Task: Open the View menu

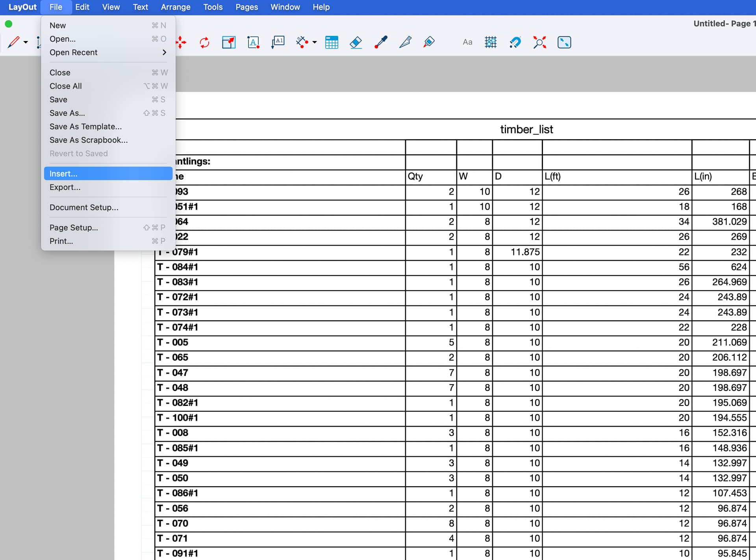Action: pyautogui.click(x=111, y=7)
